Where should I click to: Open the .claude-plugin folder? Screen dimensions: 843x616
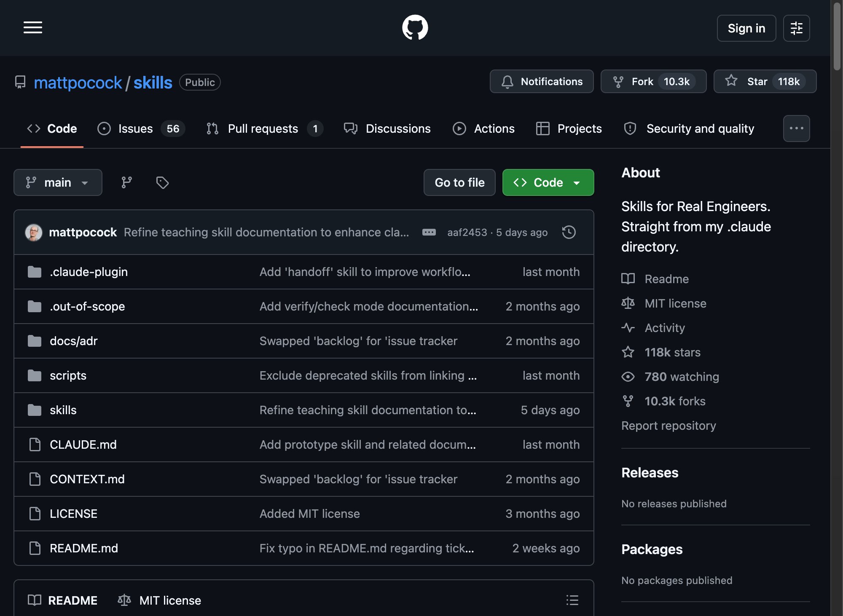click(89, 272)
